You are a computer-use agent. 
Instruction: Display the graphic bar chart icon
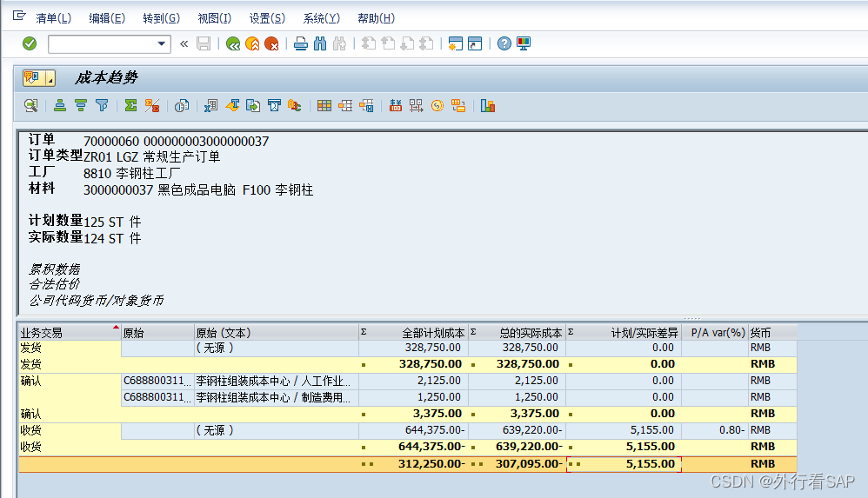(x=488, y=106)
